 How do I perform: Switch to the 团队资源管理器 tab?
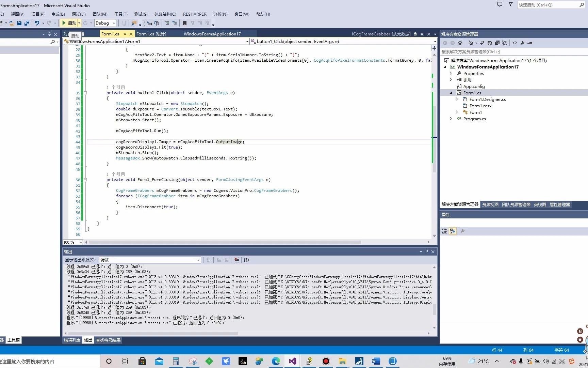pos(516,204)
